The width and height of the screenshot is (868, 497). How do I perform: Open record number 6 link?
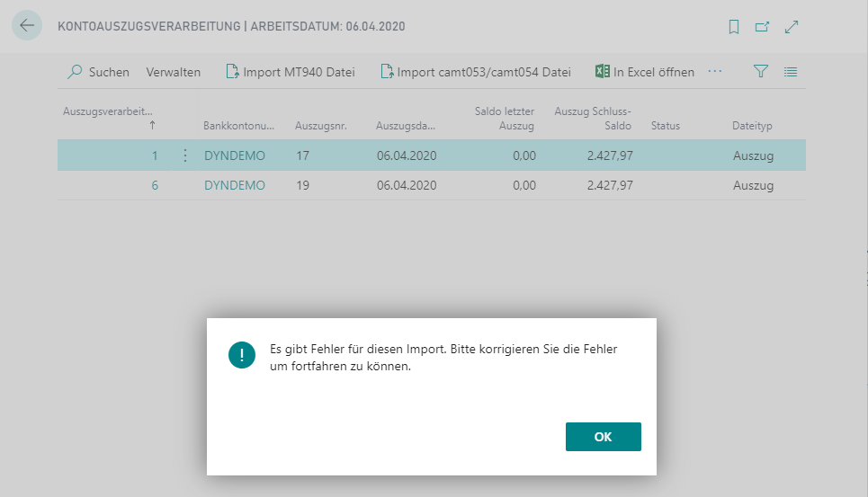[155, 185]
